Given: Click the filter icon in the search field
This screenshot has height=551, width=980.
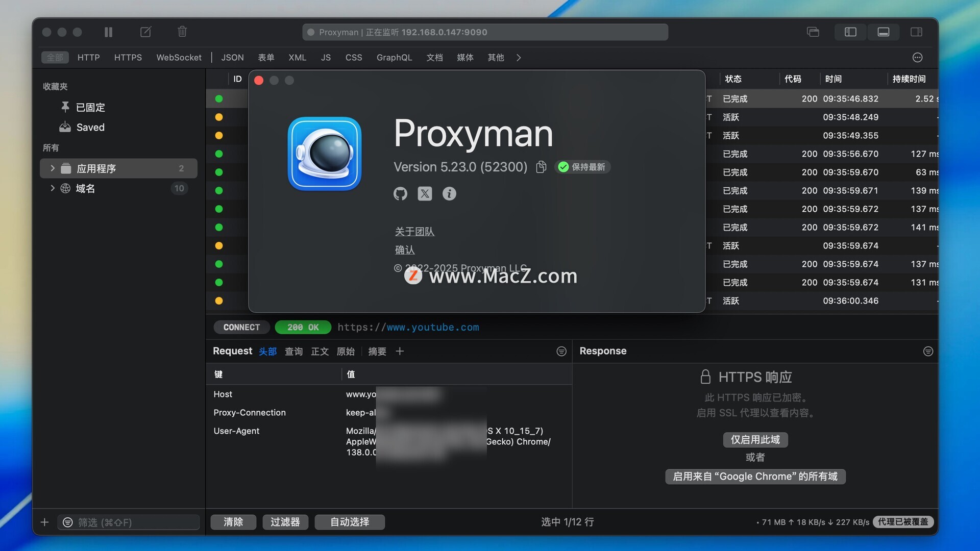Looking at the screenshot, I should [x=67, y=522].
